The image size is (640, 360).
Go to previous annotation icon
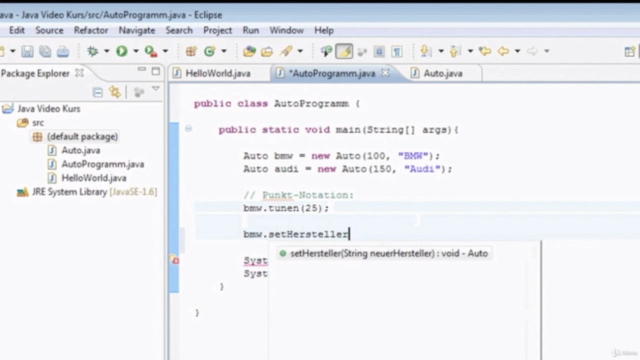click(x=455, y=51)
